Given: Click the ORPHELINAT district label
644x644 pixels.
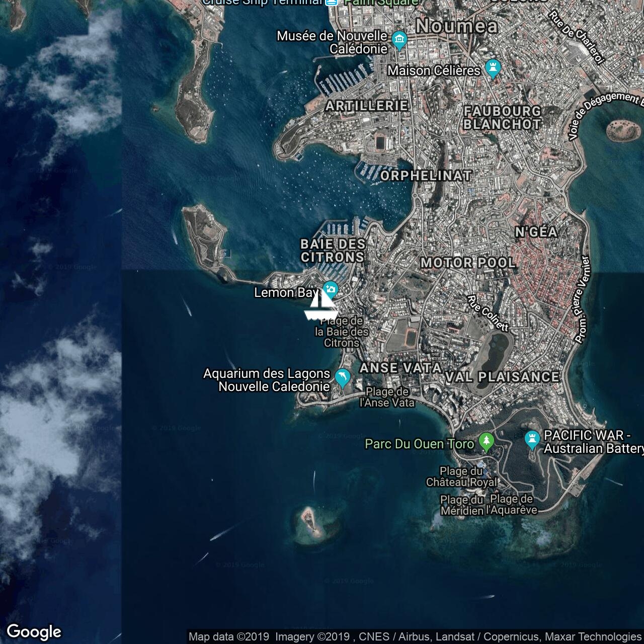Looking at the screenshot, I should (426, 176).
